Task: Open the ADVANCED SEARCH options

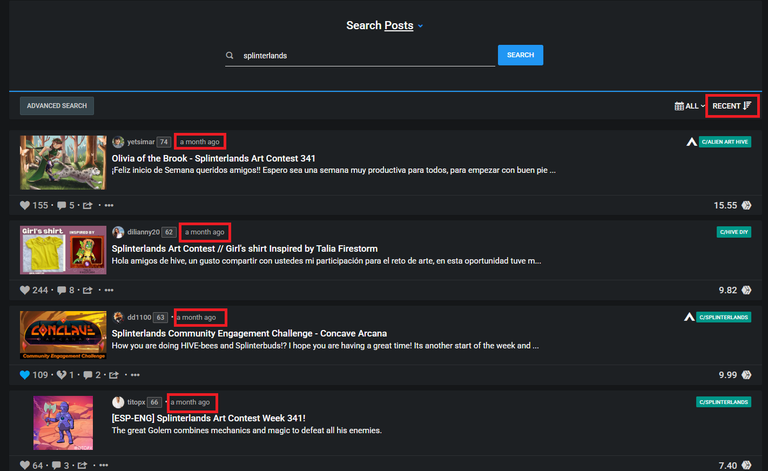Action: (x=57, y=106)
